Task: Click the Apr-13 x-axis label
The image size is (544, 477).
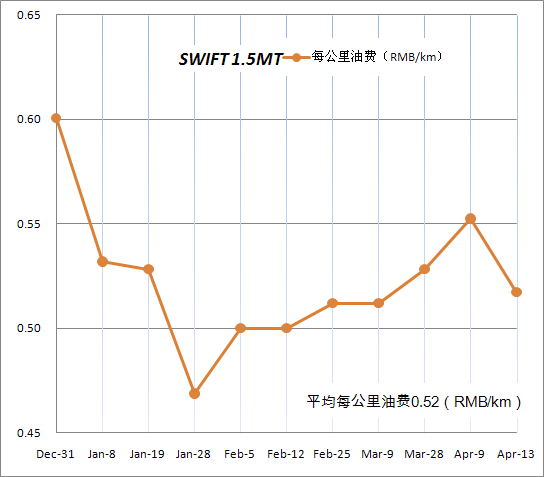Action: tap(516, 454)
